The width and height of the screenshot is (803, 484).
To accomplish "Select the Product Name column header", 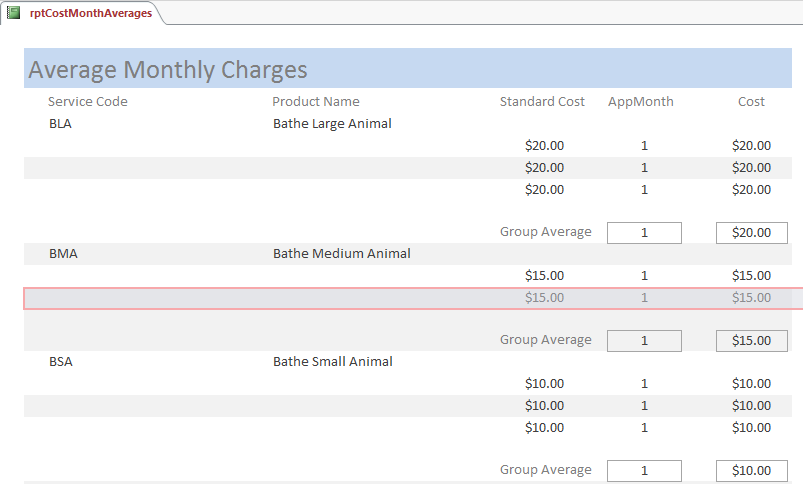I will [316, 101].
